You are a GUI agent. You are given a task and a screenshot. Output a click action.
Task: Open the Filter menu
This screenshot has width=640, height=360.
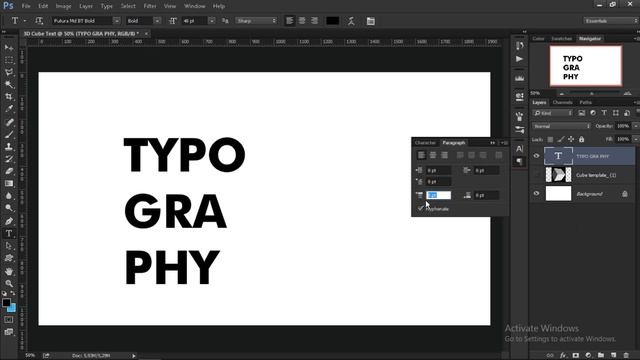pyautogui.click(x=150, y=6)
